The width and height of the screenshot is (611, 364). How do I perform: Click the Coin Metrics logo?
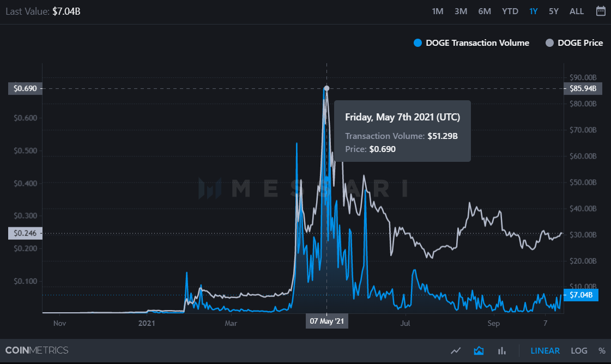(x=37, y=350)
